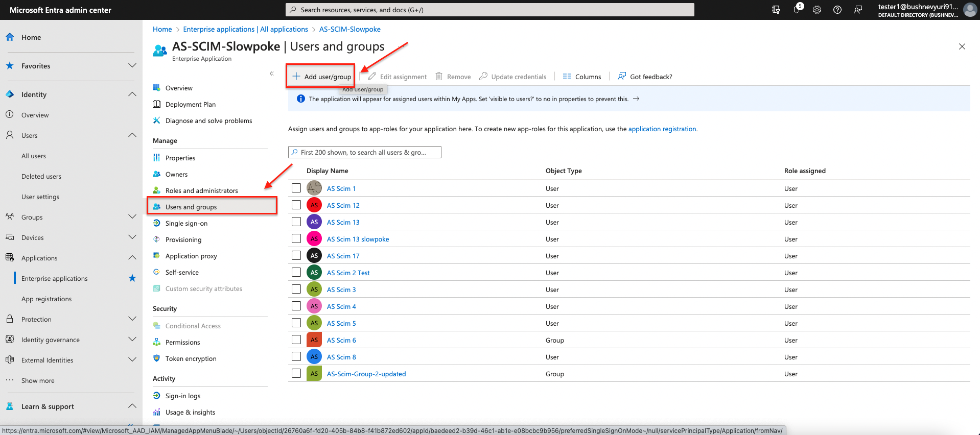
Task: Open the notifications bell icon
Action: 797,10
